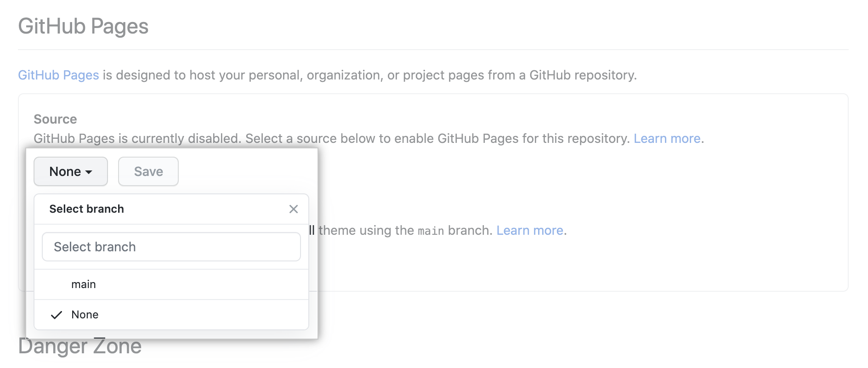
Task: Choose the main branch option
Action: click(84, 284)
